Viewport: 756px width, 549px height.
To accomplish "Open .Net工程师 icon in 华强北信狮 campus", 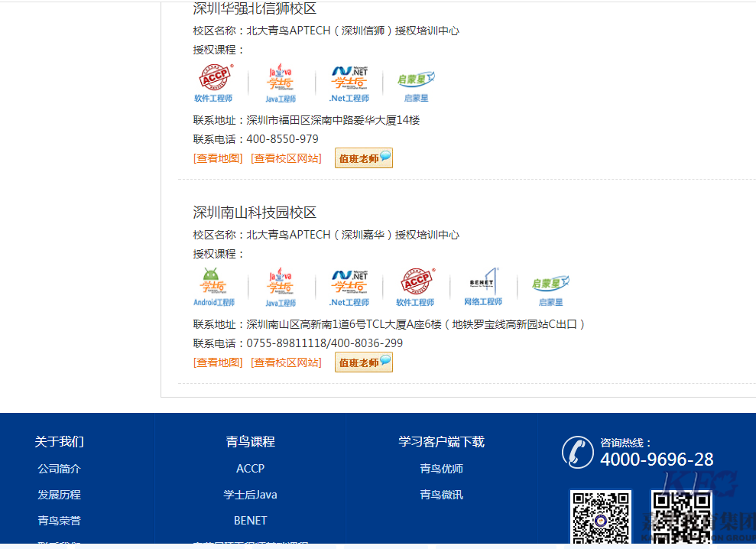I will (349, 83).
